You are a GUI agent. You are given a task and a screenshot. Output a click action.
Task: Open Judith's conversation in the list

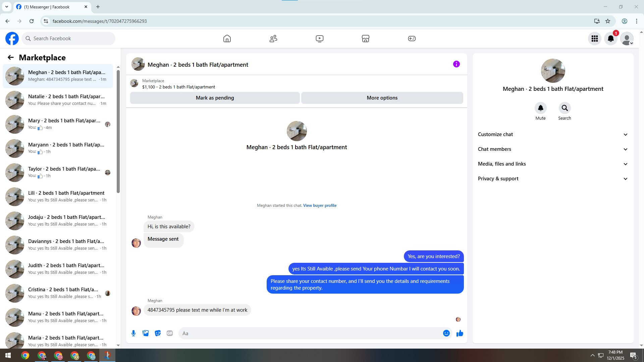58,269
